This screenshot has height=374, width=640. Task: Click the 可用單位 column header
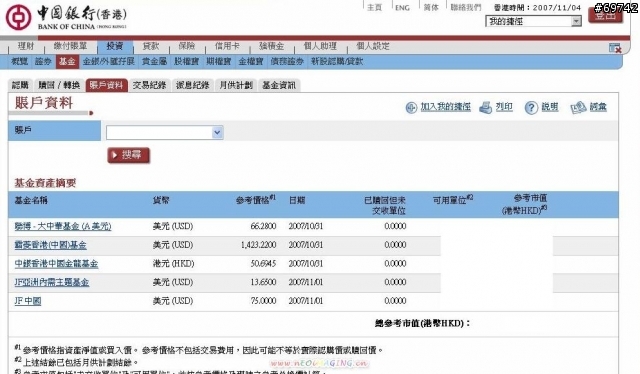pos(453,200)
